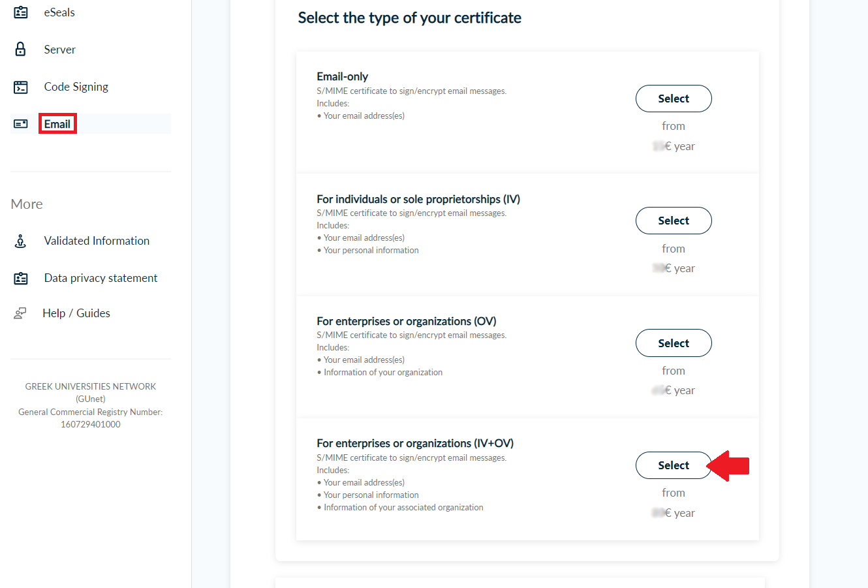Viewport: 868px width, 588px height.
Task: View the Data privacy statement
Action: (x=101, y=278)
